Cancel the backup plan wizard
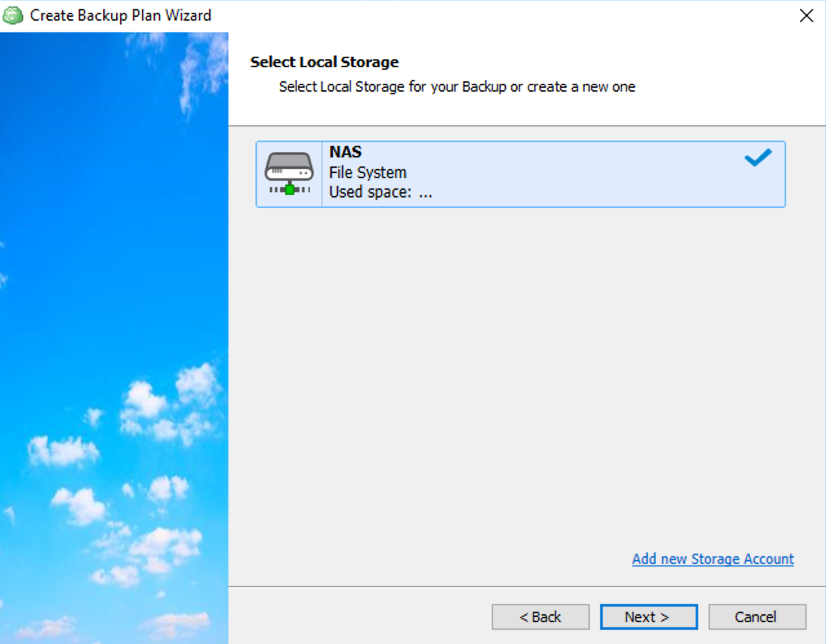Image resolution: width=826 pixels, height=644 pixels. tap(757, 617)
